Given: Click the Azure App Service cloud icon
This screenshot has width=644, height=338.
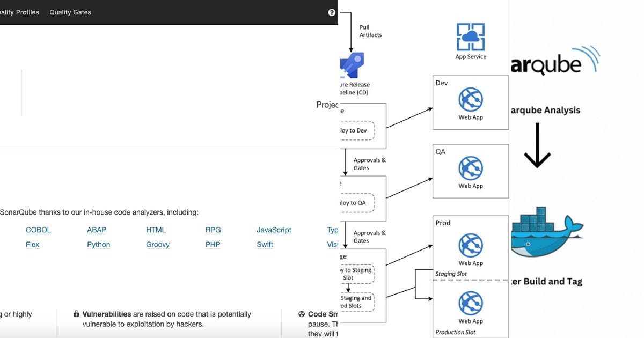Looking at the screenshot, I should (471, 36).
